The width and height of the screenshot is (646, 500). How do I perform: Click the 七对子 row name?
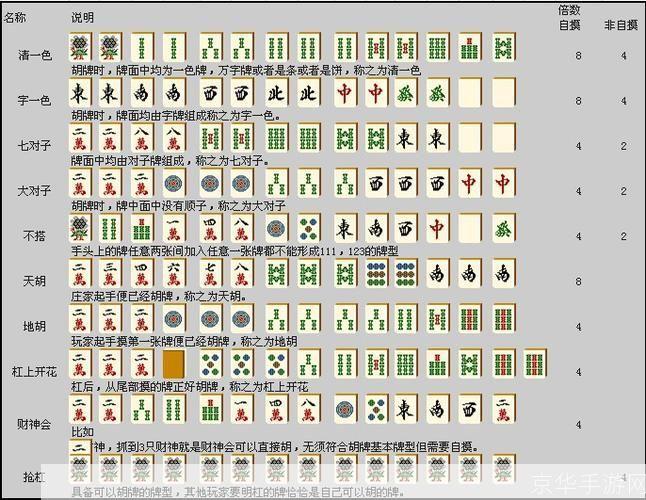coord(35,145)
